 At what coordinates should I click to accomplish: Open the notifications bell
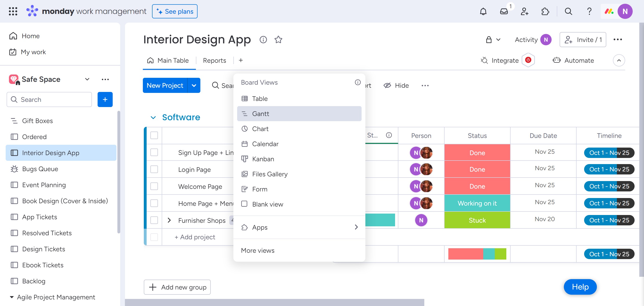pos(483,12)
